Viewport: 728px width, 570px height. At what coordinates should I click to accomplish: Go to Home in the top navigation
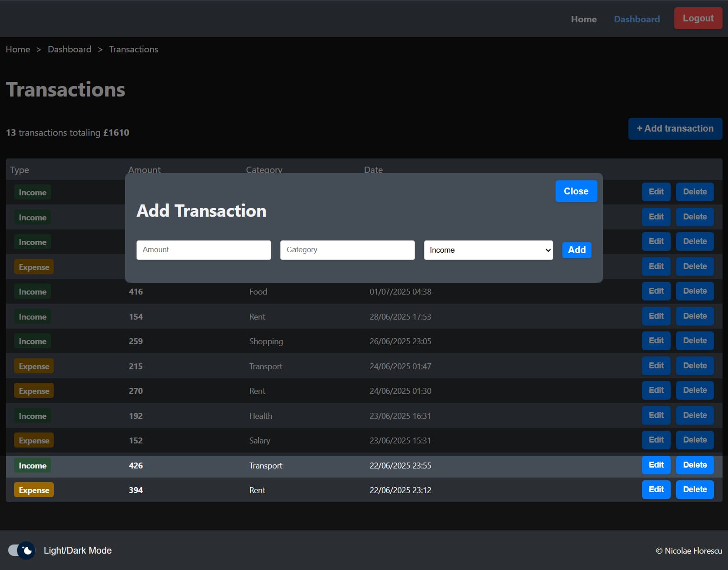584,19
